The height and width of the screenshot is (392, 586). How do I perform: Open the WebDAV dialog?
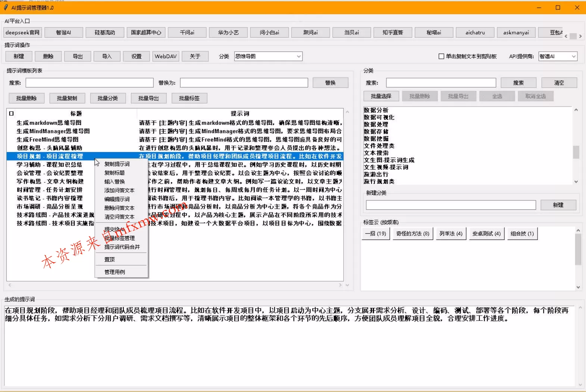[166, 56]
